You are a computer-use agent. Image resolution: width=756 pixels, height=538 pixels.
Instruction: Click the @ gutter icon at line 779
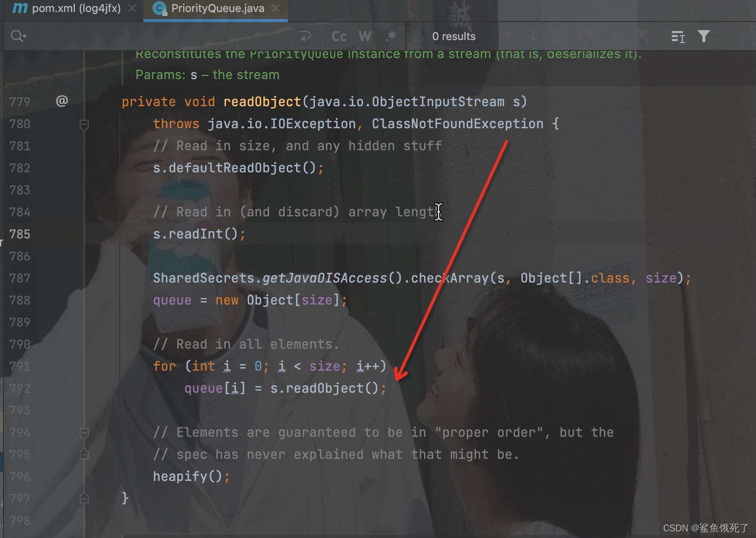pyautogui.click(x=62, y=101)
